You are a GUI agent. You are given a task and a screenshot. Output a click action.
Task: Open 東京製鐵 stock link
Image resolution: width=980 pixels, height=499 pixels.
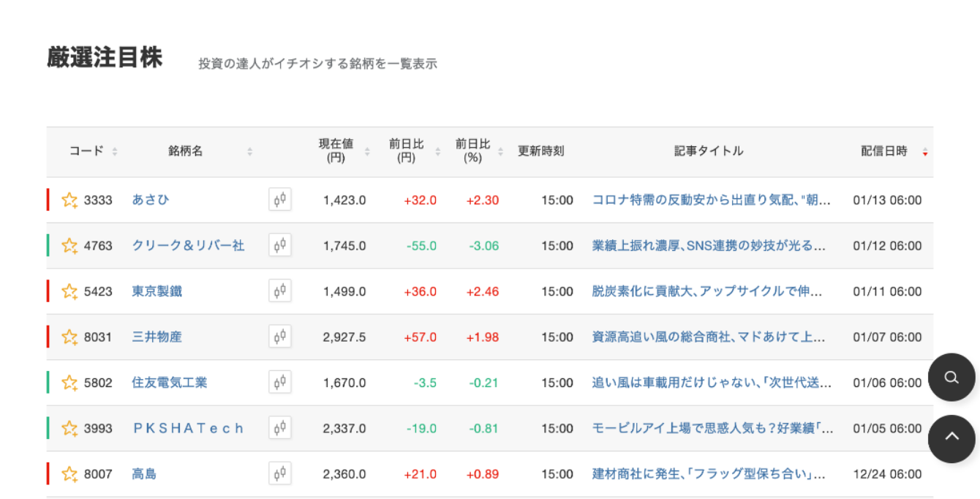pos(157,291)
